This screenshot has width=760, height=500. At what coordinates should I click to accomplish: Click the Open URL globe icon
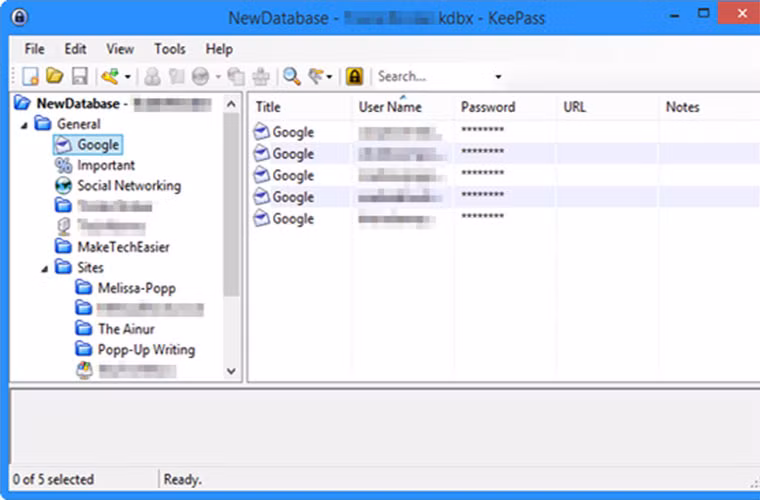200,77
